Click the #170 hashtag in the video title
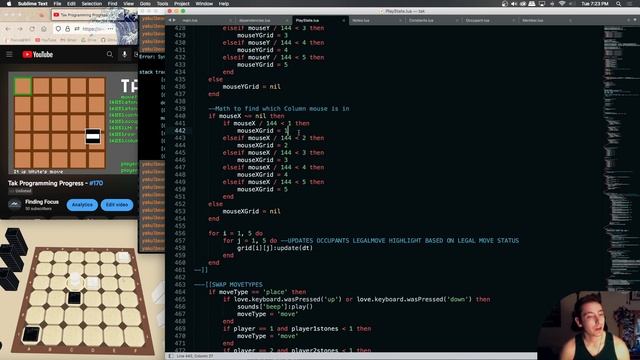This screenshot has width=640, height=360. (96, 183)
